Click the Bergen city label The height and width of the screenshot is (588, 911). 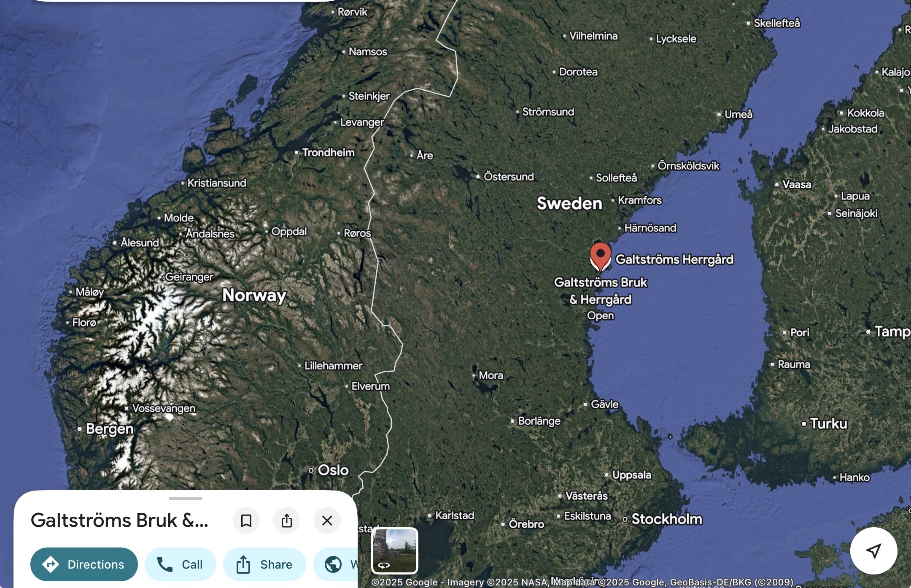tap(109, 429)
